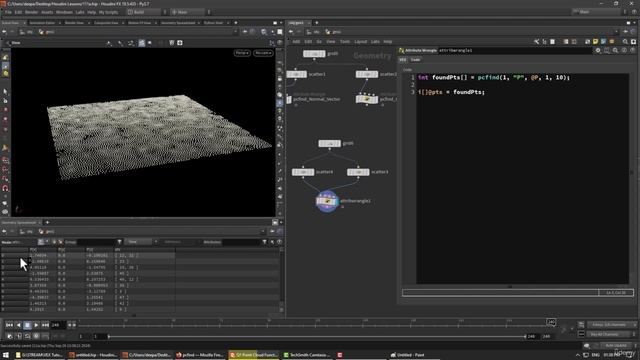This screenshot has height=360, width=640.
Task: Click the attribwrangle1 node in network
Action: coord(327,201)
